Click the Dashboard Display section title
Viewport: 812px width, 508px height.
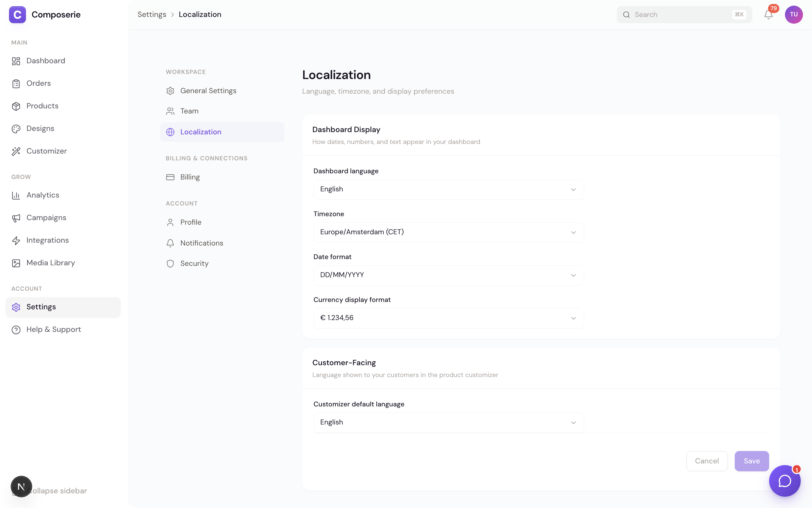click(x=346, y=129)
